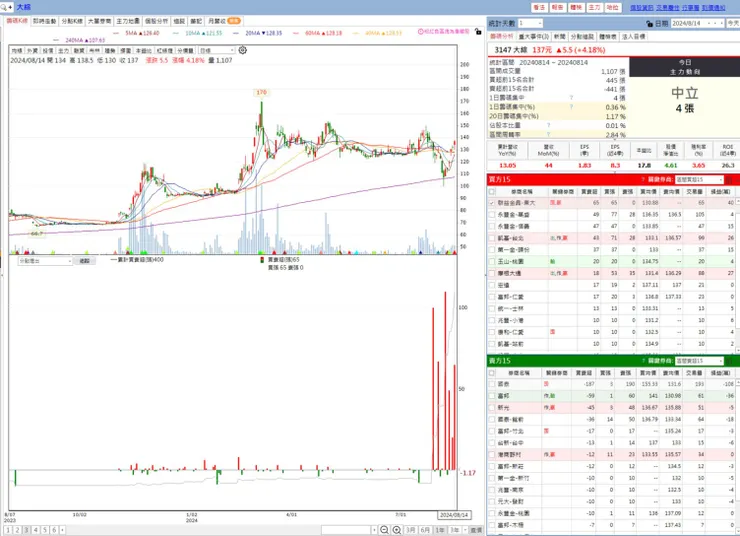The image size is (740, 536).
Task: Open 關鍵券商 dropdown in 買方15 header
Action: click(x=699, y=180)
